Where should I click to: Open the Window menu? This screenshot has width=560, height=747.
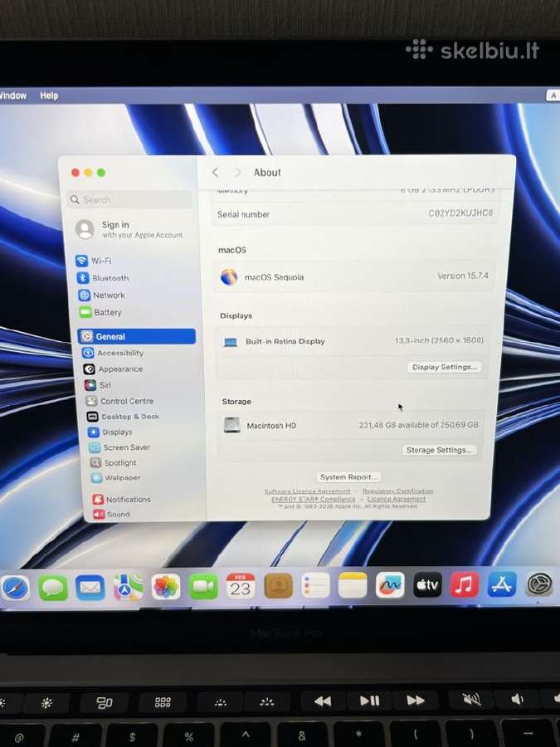point(13,95)
